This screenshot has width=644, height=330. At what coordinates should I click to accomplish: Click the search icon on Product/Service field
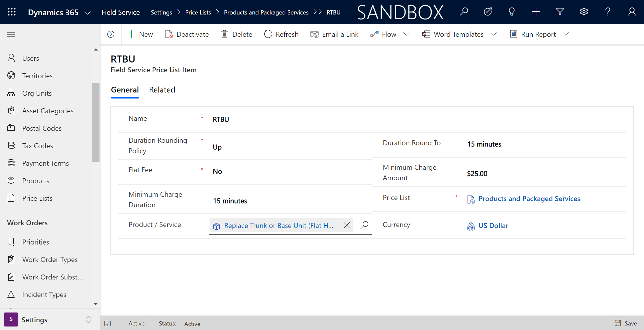click(x=364, y=225)
